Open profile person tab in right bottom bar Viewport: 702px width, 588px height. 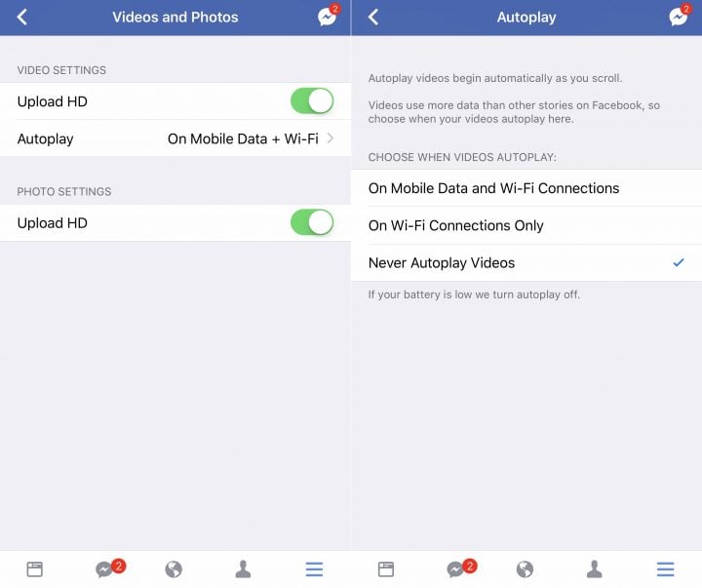coord(595,568)
